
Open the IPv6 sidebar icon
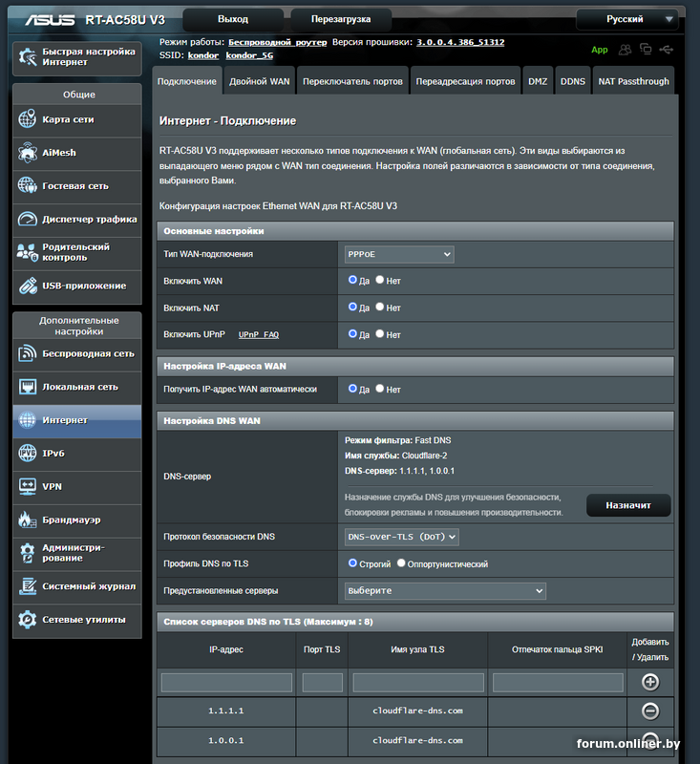(x=28, y=453)
